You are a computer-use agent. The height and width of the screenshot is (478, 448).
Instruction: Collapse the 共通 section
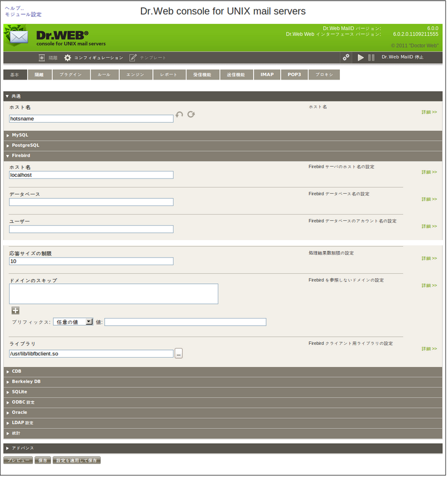224,97
